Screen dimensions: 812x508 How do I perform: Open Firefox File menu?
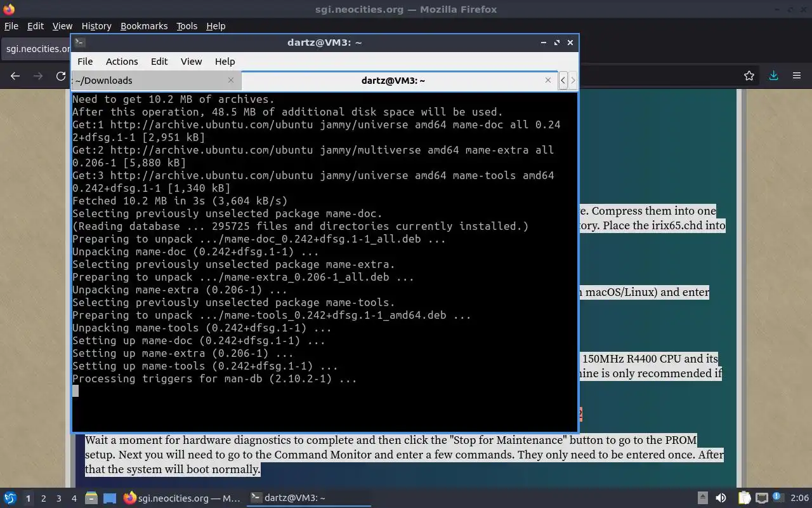tap(11, 26)
